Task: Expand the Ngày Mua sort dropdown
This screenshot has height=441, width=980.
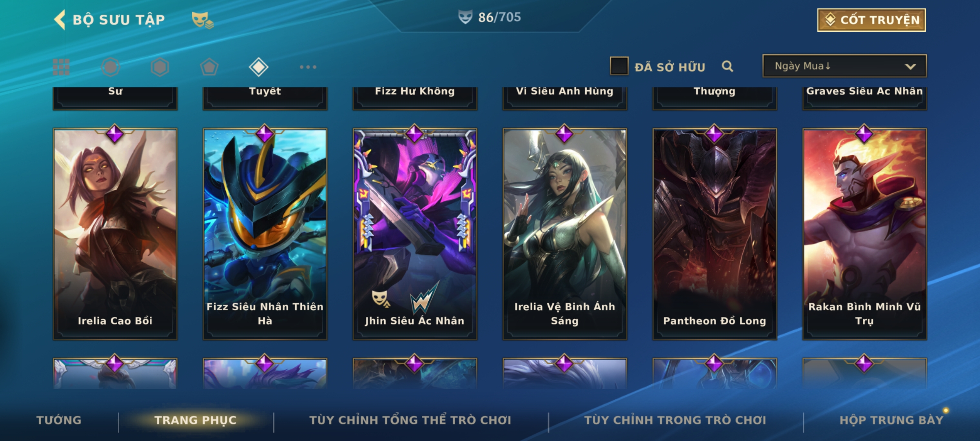Action: tap(844, 66)
